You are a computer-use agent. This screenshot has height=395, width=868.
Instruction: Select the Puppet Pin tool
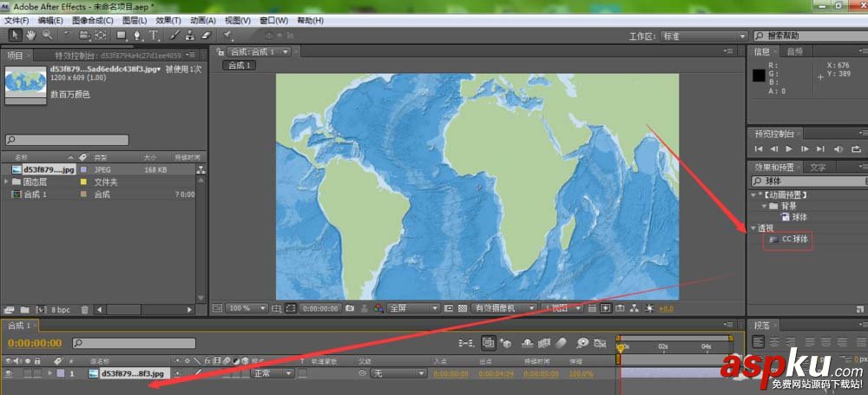coord(227,35)
